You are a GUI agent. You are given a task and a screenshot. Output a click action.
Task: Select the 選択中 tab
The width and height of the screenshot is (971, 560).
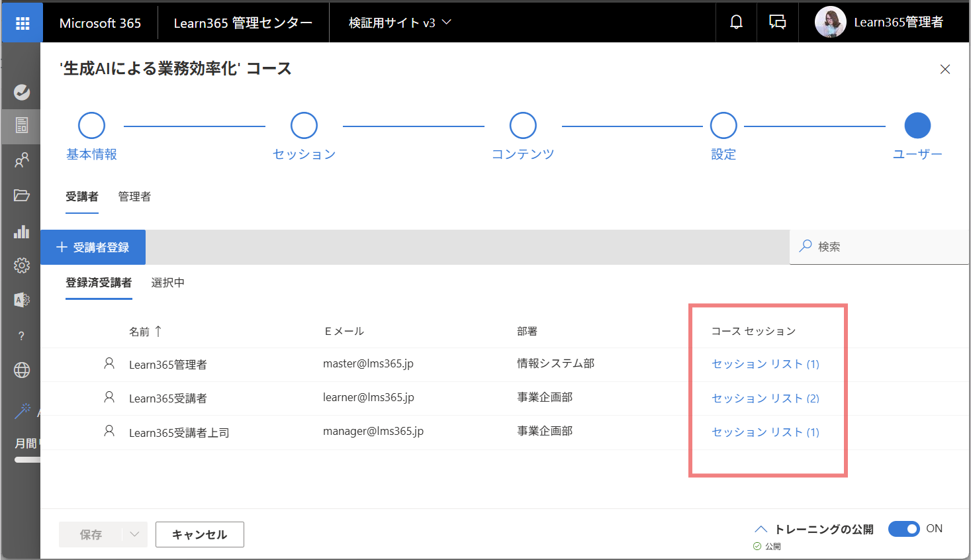[x=168, y=283]
